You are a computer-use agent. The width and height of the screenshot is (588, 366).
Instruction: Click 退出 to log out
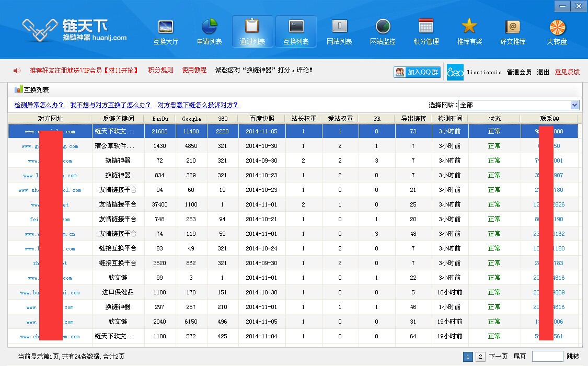[543, 72]
